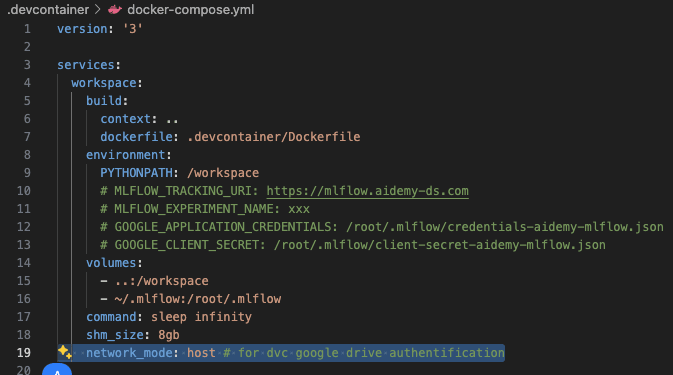Place cursor on the 'version' key
Viewport: 673px width, 375px height.
point(82,29)
